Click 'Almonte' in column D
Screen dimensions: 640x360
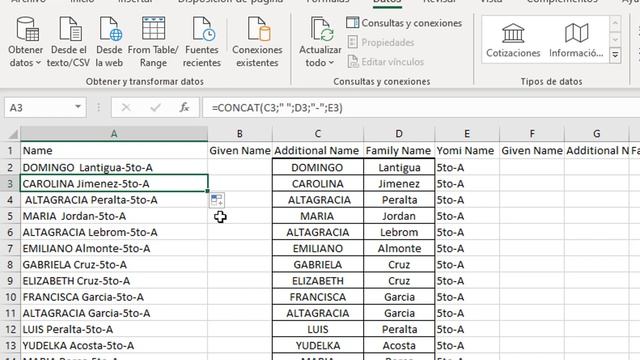399,248
